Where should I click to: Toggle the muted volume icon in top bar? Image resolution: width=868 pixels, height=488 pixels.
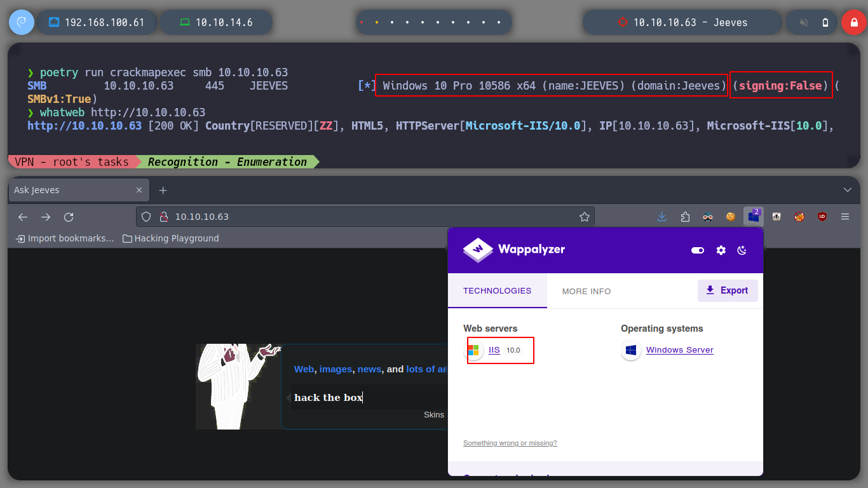click(803, 22)
